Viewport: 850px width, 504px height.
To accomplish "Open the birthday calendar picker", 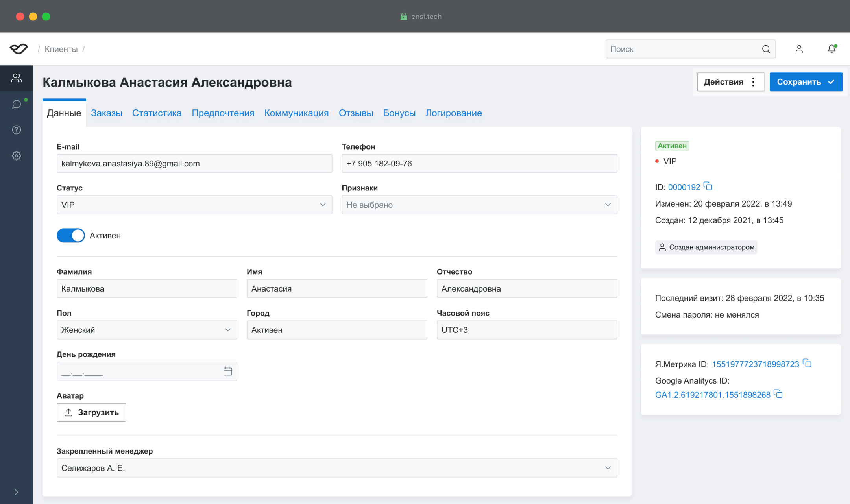I will (x=227, y=371).
